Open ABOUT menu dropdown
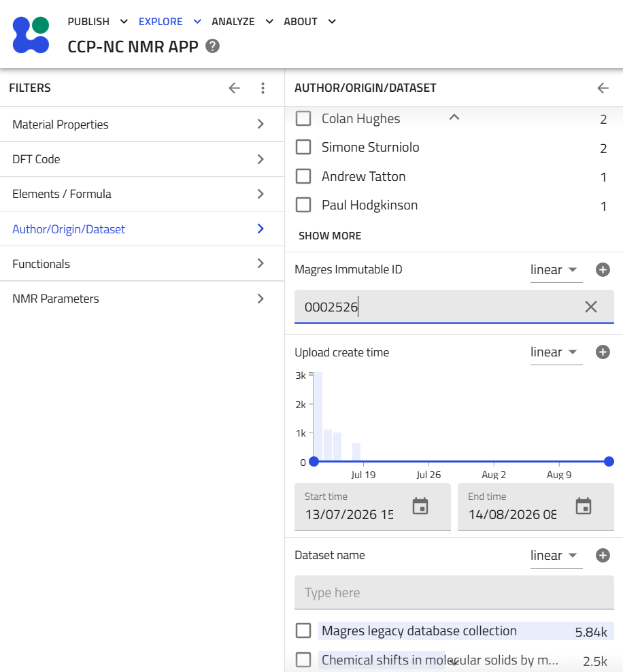 pyautogui.click(x=309, y=22)
